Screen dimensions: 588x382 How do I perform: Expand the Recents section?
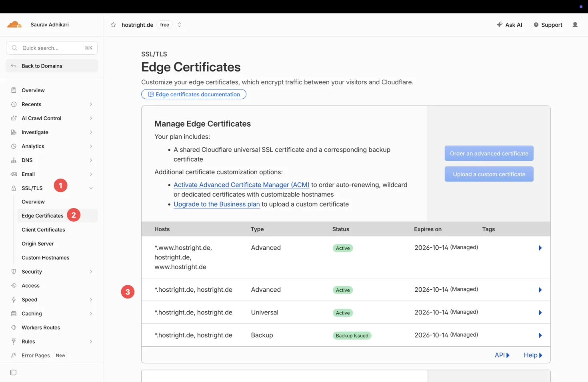(x=91, y=104)
